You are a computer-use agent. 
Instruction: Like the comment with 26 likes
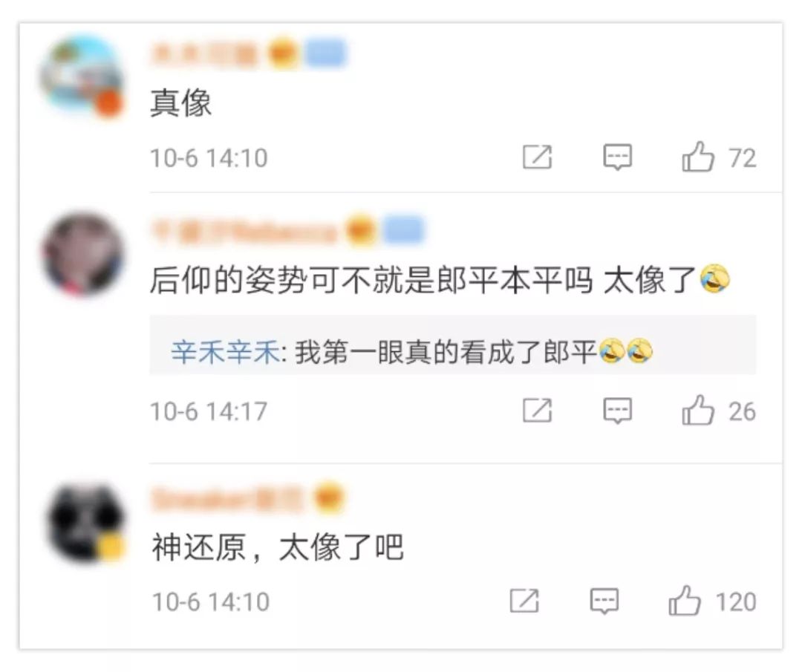pyautogui.click(x=697, y=410)
